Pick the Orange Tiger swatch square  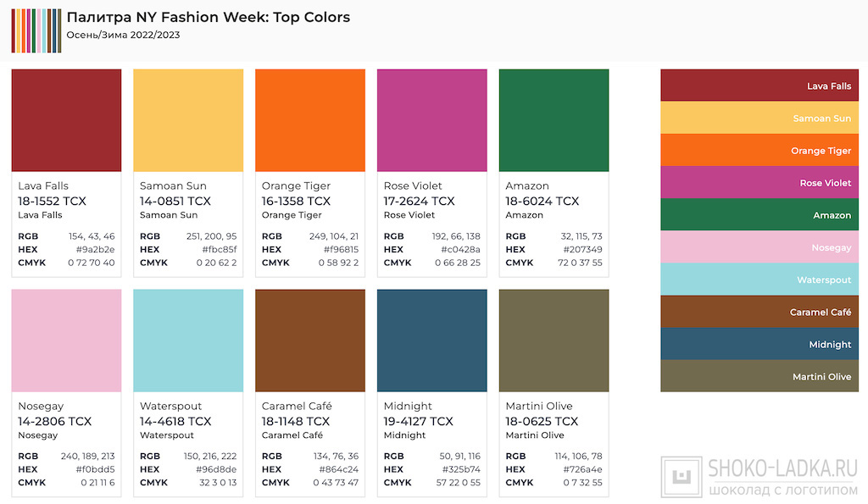(x=310, y=120)
